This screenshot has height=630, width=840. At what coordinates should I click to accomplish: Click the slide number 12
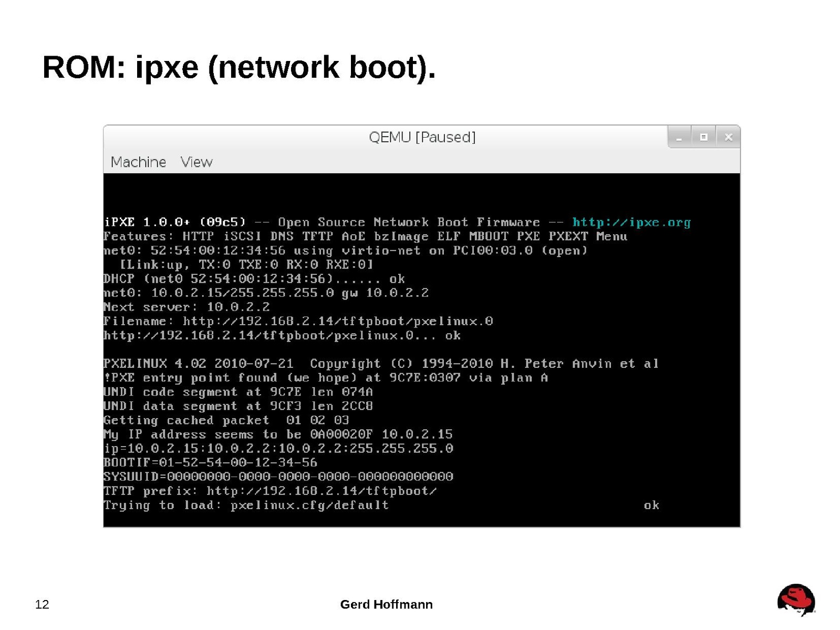click(x=42, y=604)
